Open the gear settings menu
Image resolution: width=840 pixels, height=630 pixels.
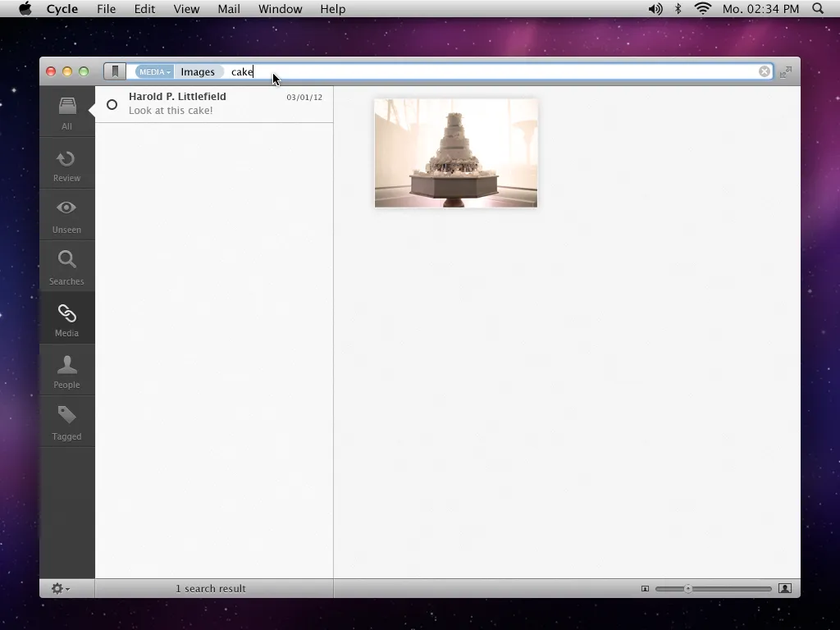60,588
